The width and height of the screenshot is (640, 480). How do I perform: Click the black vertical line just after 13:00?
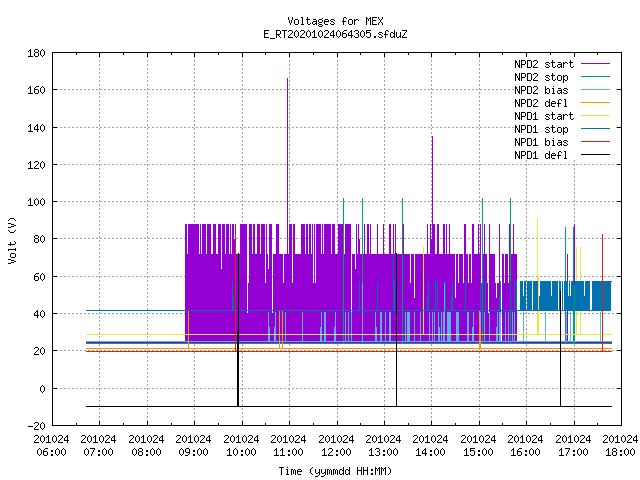coord(396,330)
